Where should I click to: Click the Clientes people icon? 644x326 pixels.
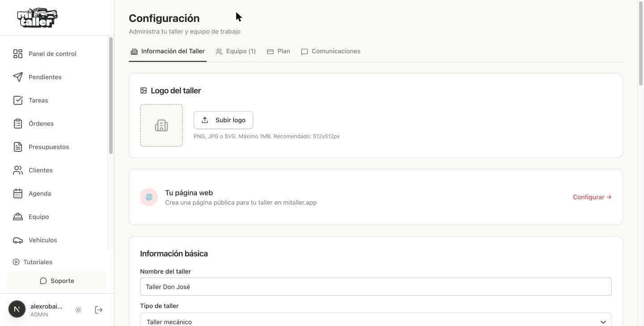click(x=18, y=170)
